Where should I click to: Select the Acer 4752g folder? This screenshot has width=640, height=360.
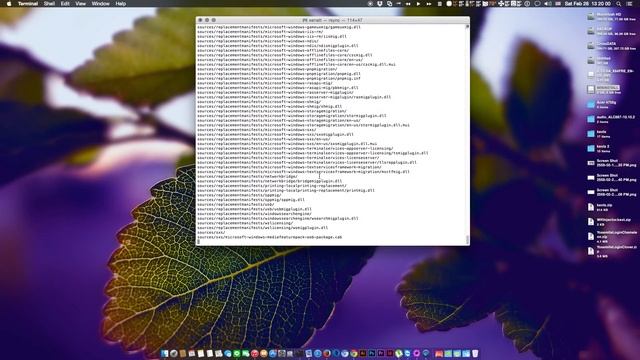591,104
